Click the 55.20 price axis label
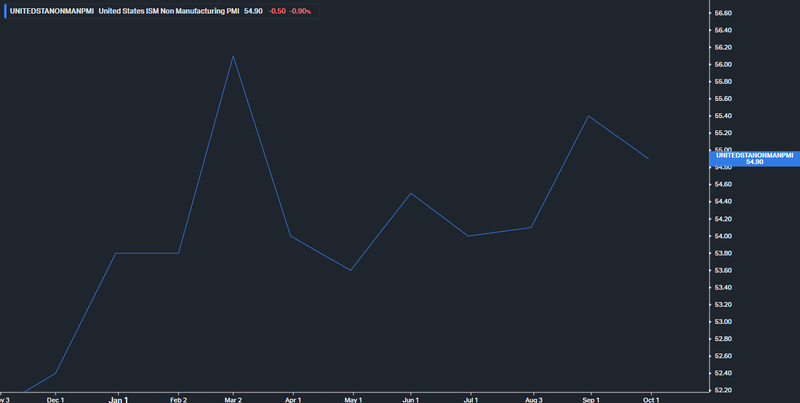The image size is (800, 403). [x=723, y=133]
